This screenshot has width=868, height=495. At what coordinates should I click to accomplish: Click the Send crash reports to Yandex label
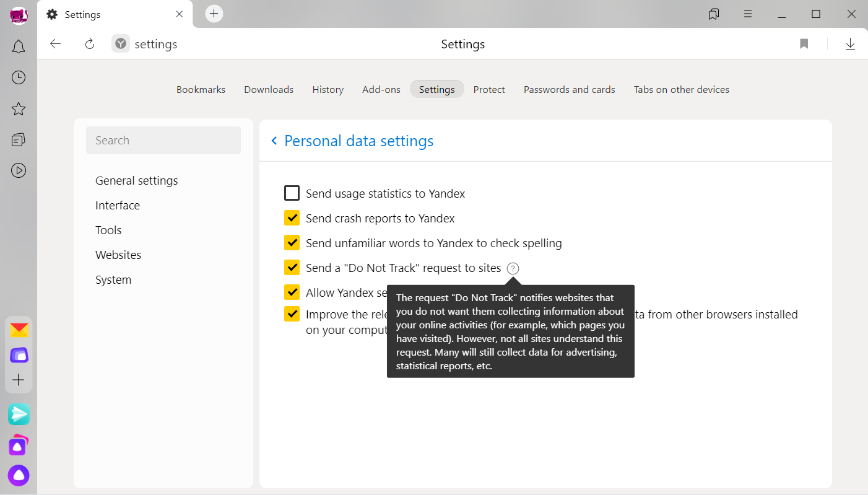[x=380, y=218]
